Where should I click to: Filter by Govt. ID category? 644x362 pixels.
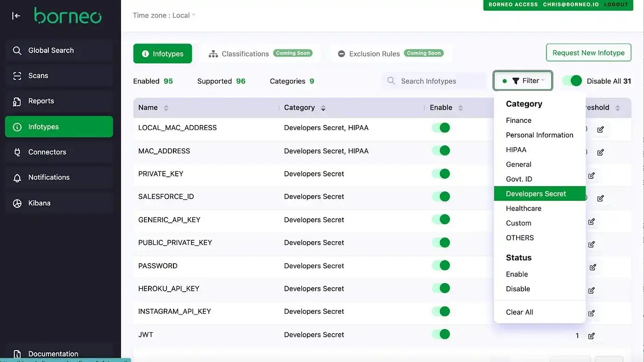click(540, 179)
